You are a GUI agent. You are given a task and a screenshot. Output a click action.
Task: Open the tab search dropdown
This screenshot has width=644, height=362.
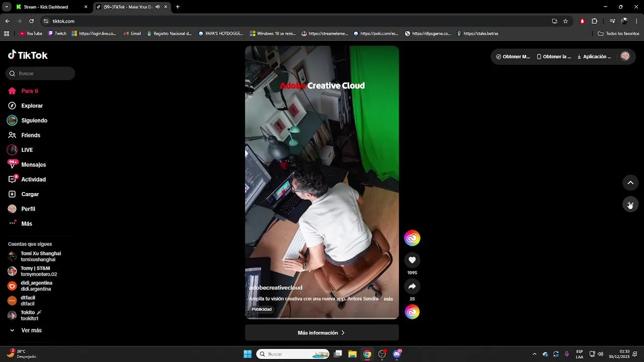pyautogui.click(x=6, y=7)
